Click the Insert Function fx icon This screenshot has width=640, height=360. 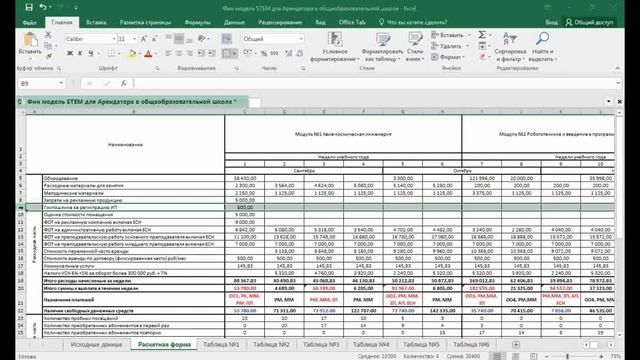124,83
